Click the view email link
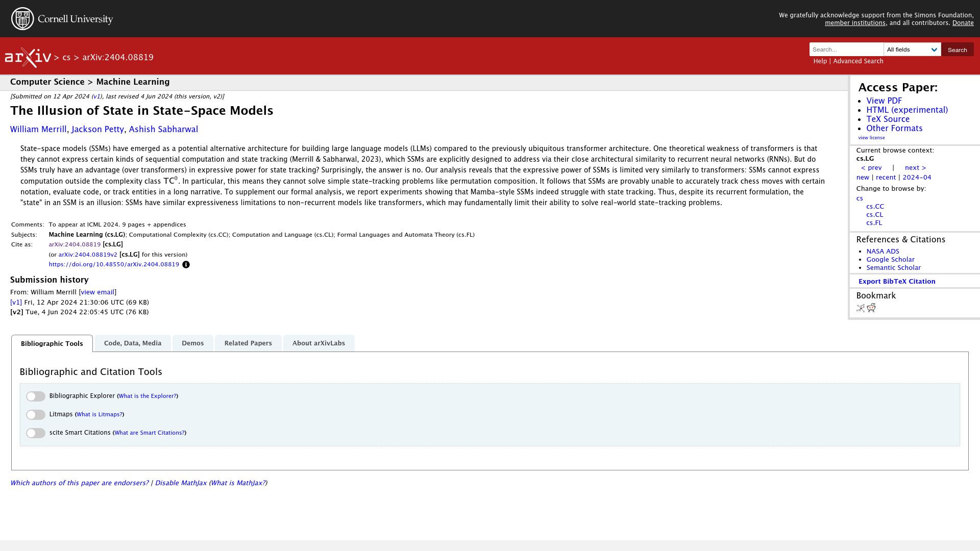Screen dimensions: 980x551 pos(97,292)
